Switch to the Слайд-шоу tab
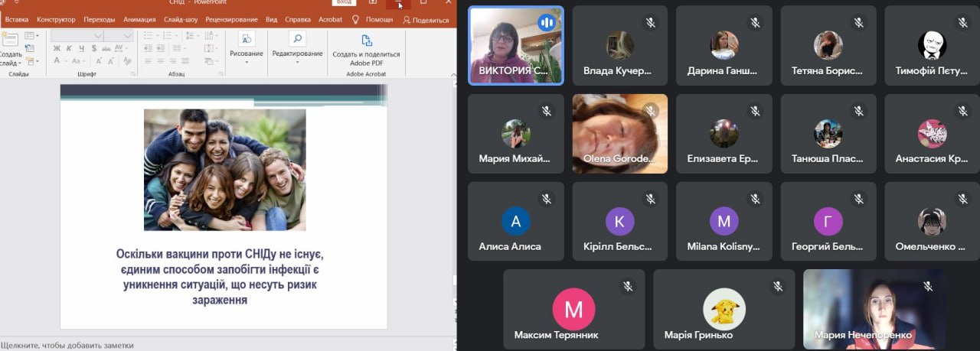This screenshot has width=980, height=351. pyautogui.click(x=181, y=20)
